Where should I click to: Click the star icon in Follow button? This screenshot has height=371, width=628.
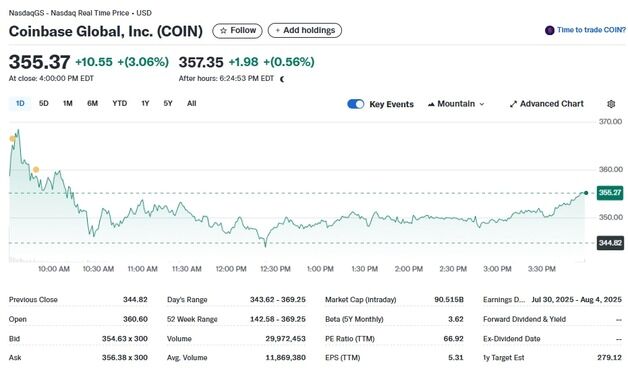223,30
